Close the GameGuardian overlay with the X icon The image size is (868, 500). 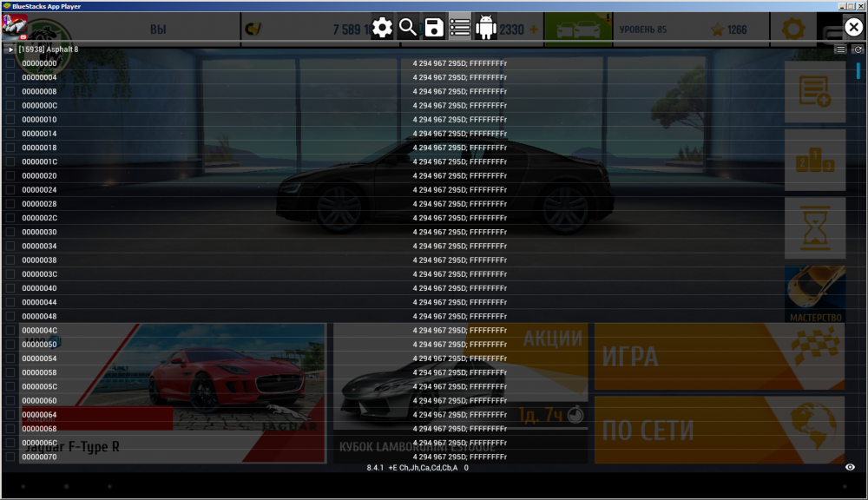853,28
